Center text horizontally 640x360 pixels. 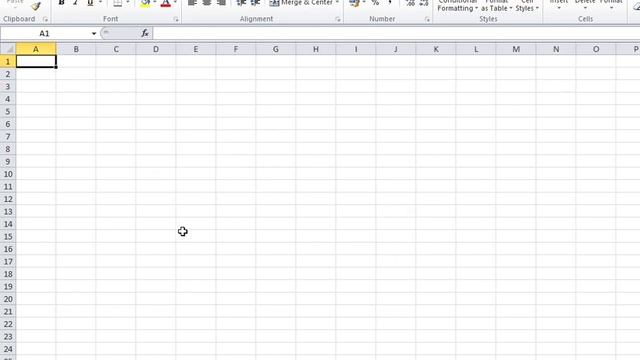click(207, 3)
